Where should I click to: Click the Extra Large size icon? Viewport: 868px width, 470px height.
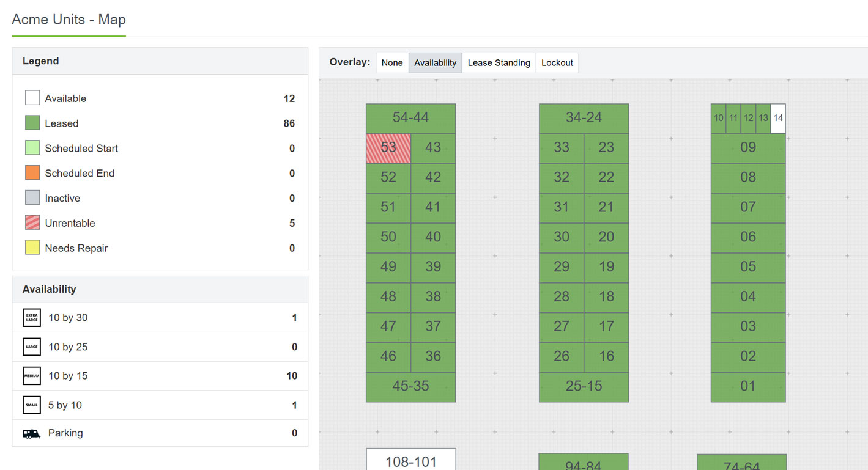coord(32,318)
